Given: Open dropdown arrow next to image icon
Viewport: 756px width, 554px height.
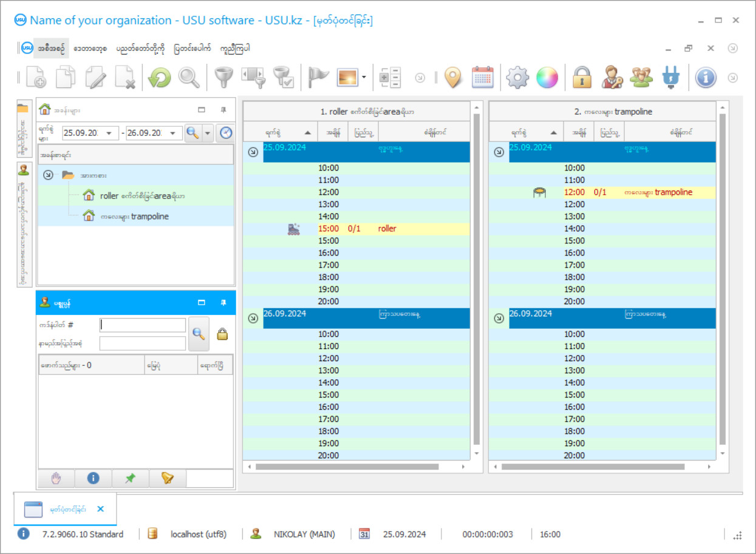Looking at the screenshot, I should 364,78.
